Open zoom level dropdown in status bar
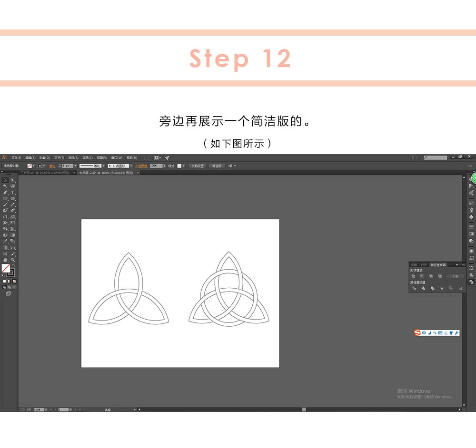476x448 pixels. [46, 409]
